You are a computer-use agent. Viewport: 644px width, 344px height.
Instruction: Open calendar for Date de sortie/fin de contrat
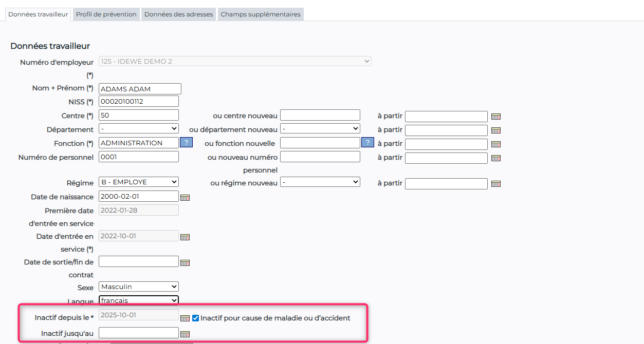point(185,262)
